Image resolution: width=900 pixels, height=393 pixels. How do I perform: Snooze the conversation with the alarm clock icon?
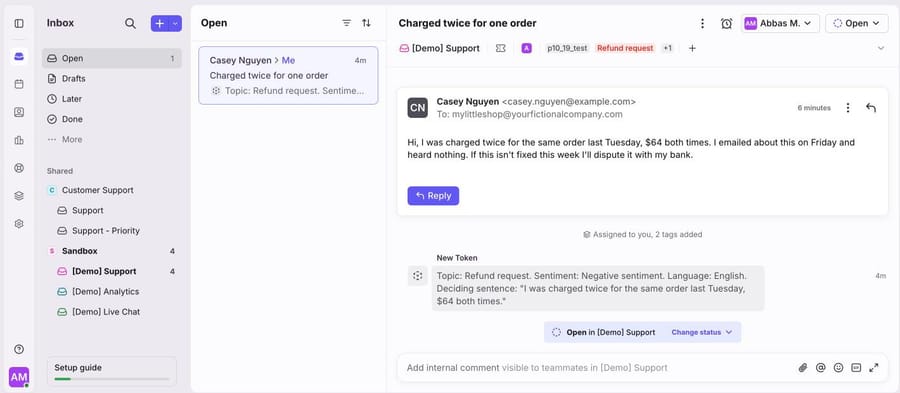click(726, 24)
